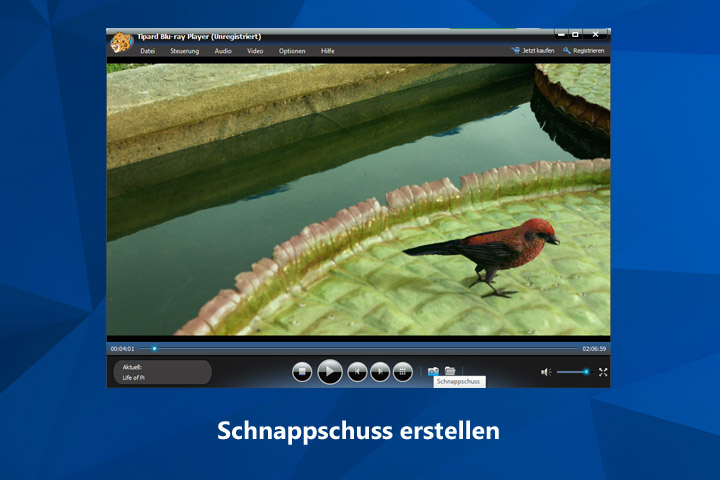Image resolution: width=720 pixels, height=480 pixels.
Task: Maximize the player window
Action: (575, 34)
